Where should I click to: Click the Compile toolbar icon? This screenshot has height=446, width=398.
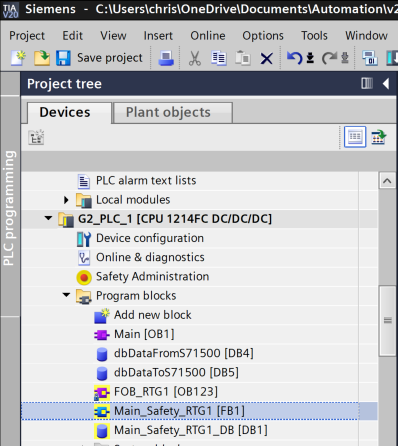coord(370,58)
